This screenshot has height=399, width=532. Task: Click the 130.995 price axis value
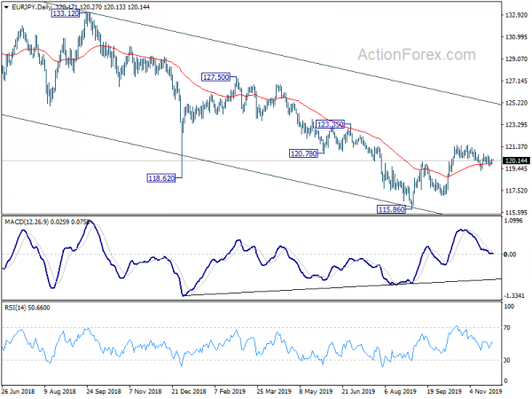point(516,37)
